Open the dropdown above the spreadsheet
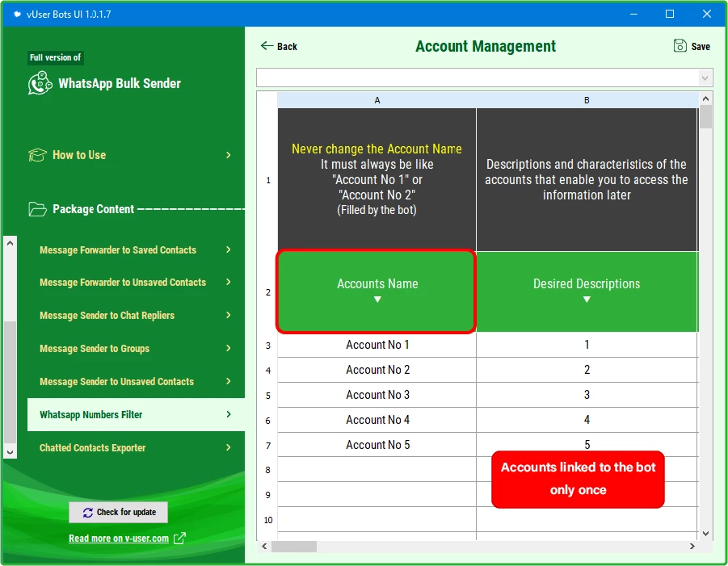The width and height of the screenshot is (728, 566). pyautogui.click(x=705, y=78)
